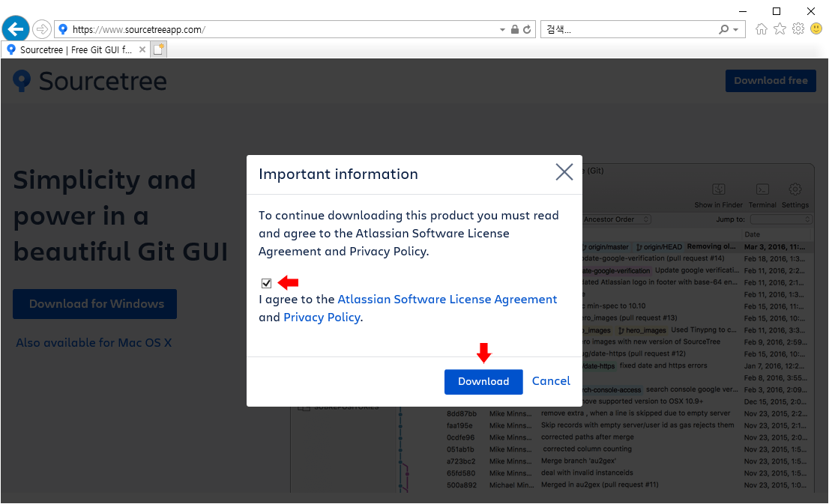This screenshot has width=829, height=504.
Task: Click the Date column header in preview
Action: click(x=753, y=234)
